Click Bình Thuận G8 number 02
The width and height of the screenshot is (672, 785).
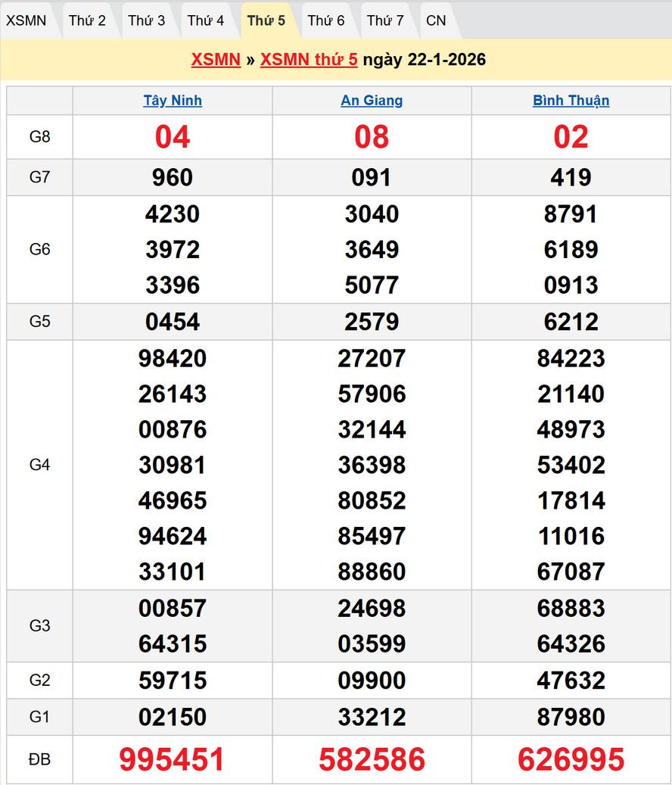(571, 137)
